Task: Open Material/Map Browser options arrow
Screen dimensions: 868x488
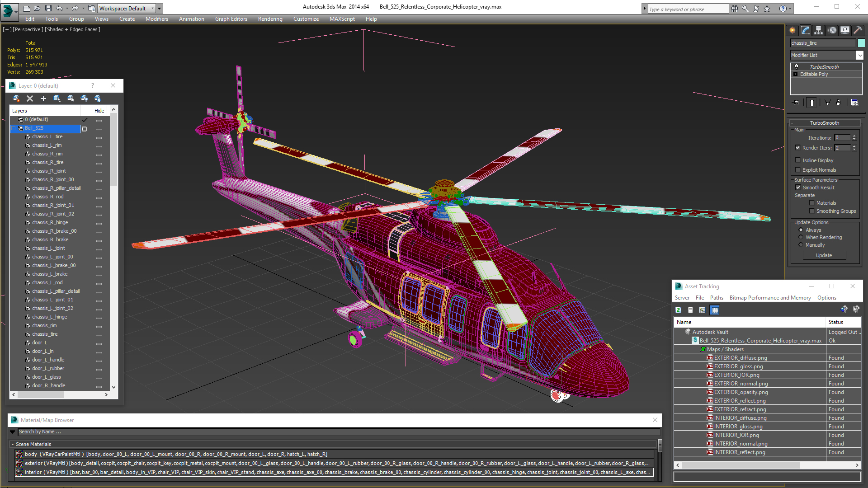Action: click(x=13, y=432)
